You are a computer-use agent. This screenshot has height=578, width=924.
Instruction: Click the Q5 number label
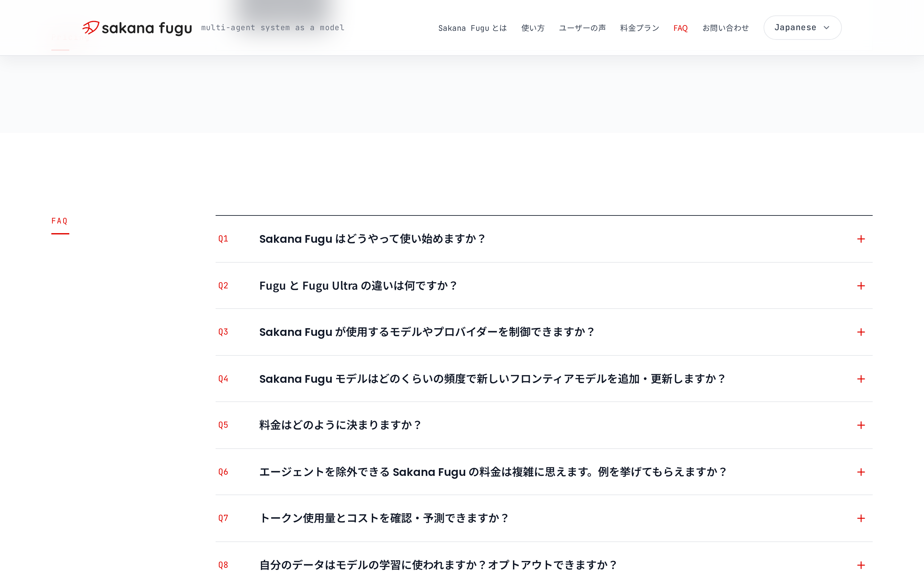point(223,425)
